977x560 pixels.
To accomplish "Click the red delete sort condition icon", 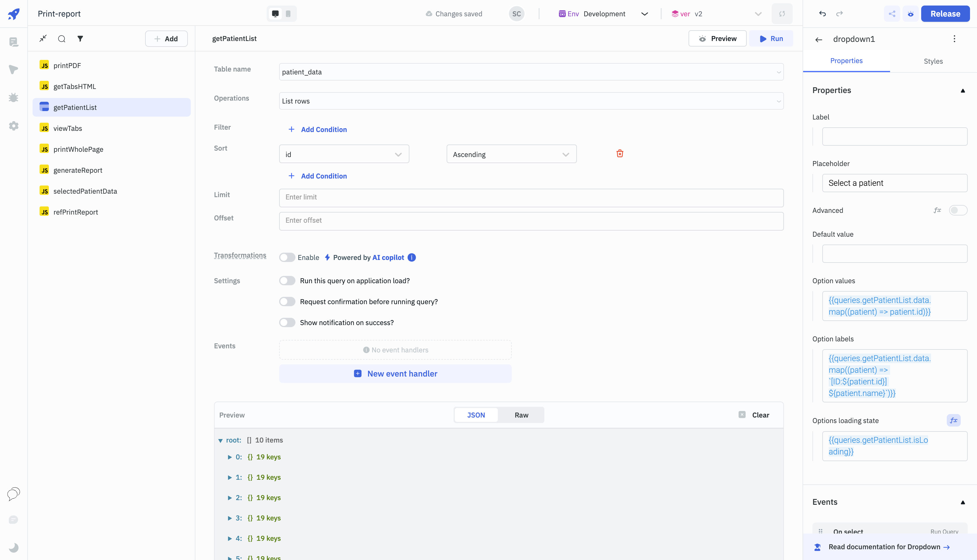I will point(620,154).
